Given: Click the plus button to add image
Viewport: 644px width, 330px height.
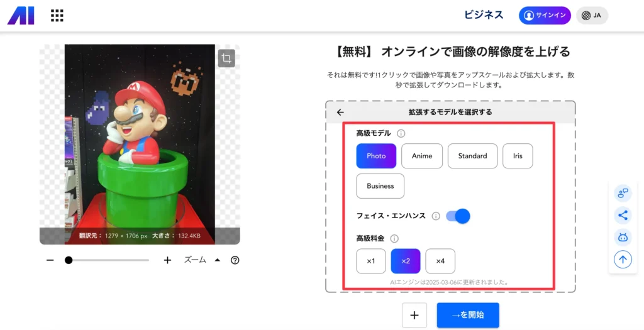Looking at the screenshot, I should pyautogui.click(x=414, y=315).
